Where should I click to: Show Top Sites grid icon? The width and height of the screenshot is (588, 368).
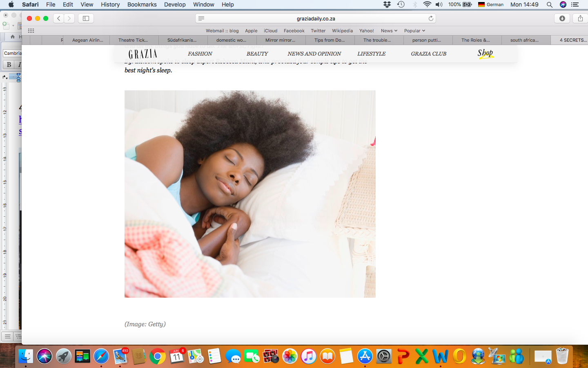pos(31,31)
